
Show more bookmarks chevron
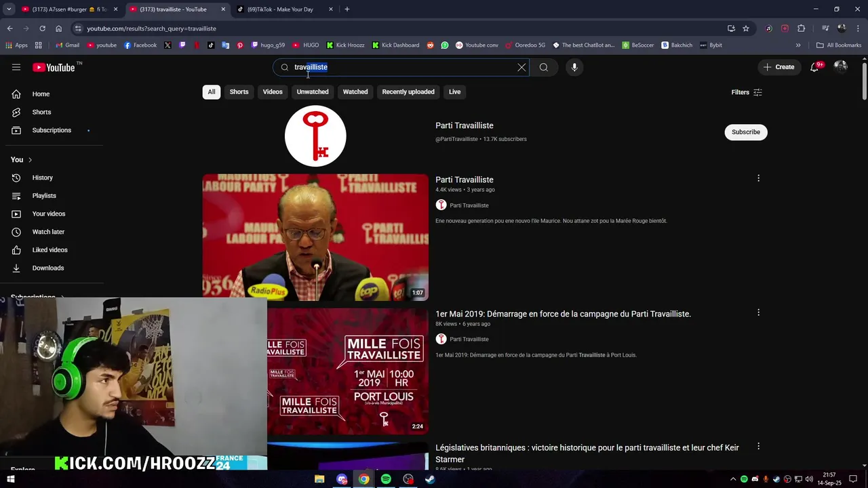[798, 45]
